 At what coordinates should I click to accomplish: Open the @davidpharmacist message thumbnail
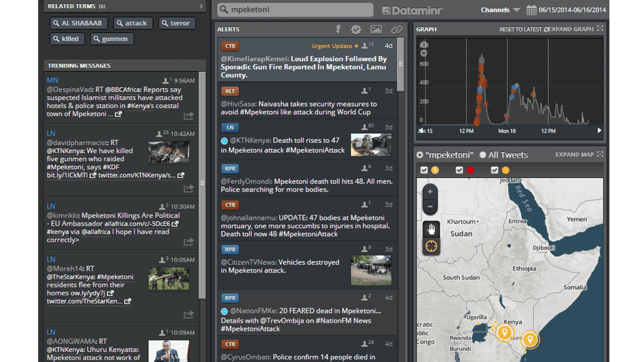tap(169, 153)
